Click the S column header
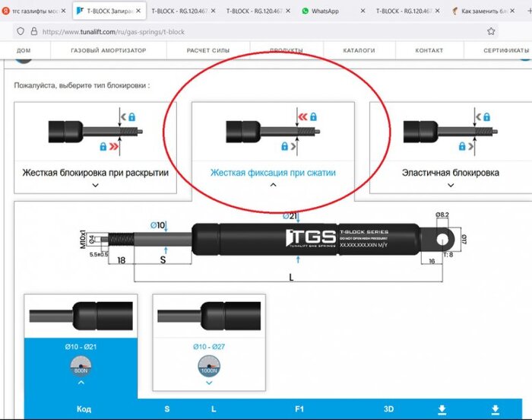 pos(167,409)
